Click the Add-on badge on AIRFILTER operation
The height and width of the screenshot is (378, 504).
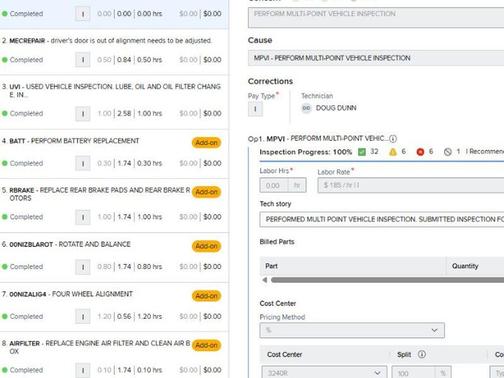coord(206,345)
